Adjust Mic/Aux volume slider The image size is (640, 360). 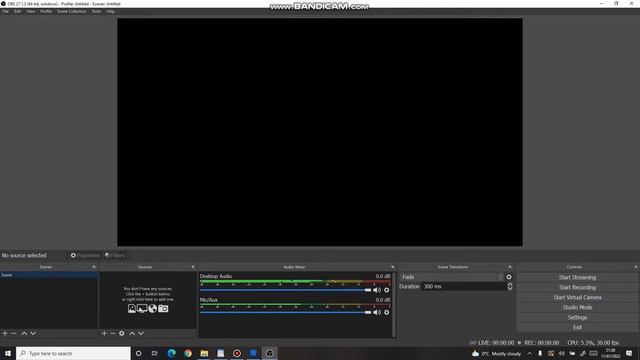[285, 313]
